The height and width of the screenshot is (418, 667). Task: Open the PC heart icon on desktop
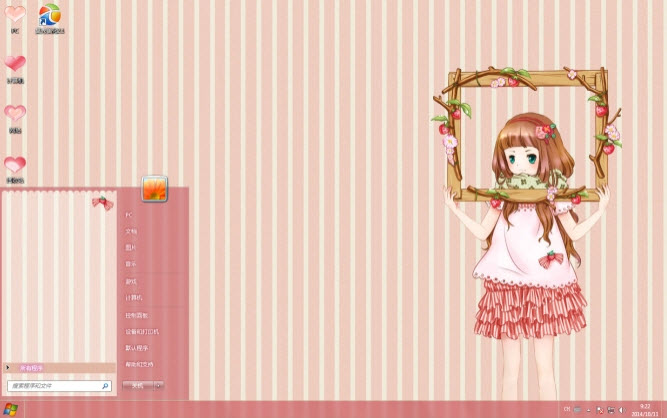coord(15,18)
